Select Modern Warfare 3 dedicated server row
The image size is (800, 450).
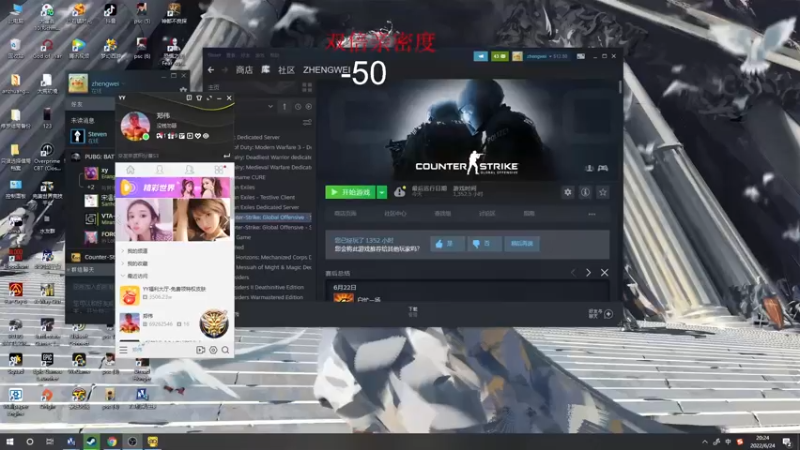[x=273, y=147]
